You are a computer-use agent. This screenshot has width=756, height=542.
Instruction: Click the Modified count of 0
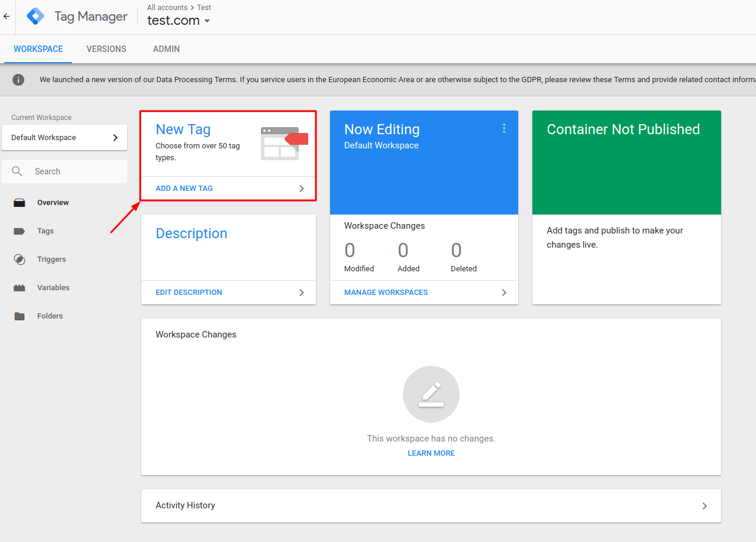click(350, 251)
